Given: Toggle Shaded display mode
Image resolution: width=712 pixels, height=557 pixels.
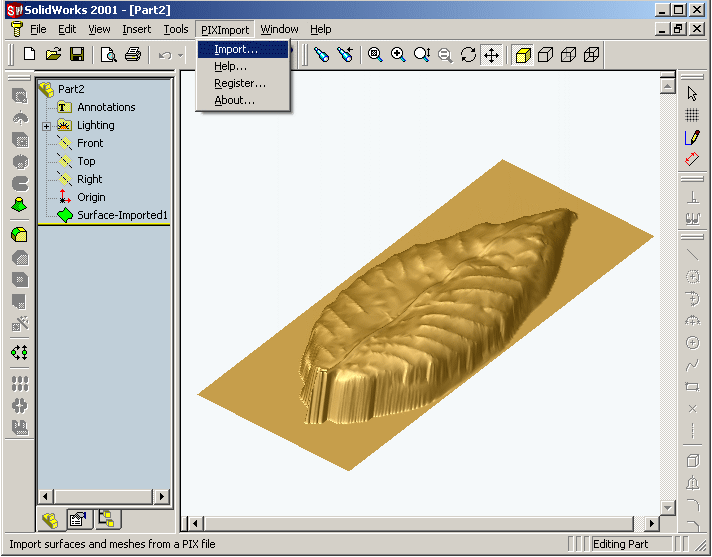Looking at the screenshot, I should tap(523, 55).
